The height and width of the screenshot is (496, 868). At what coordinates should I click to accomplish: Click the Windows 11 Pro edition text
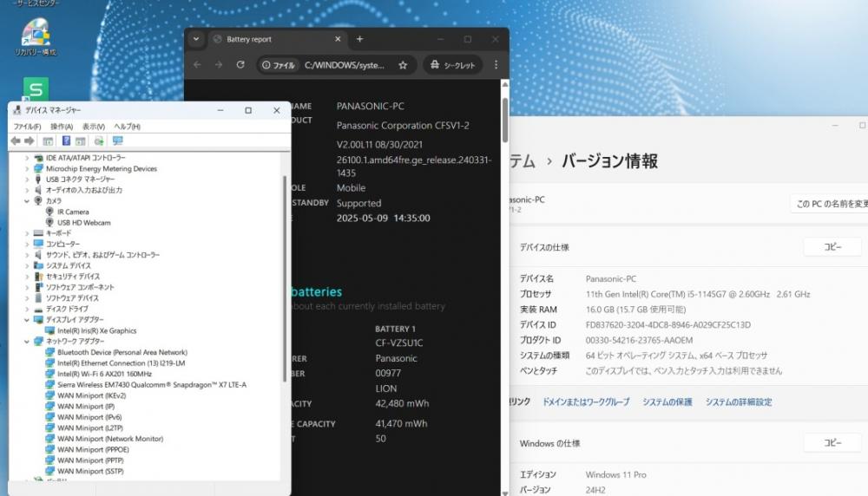[x=615, y=474]
